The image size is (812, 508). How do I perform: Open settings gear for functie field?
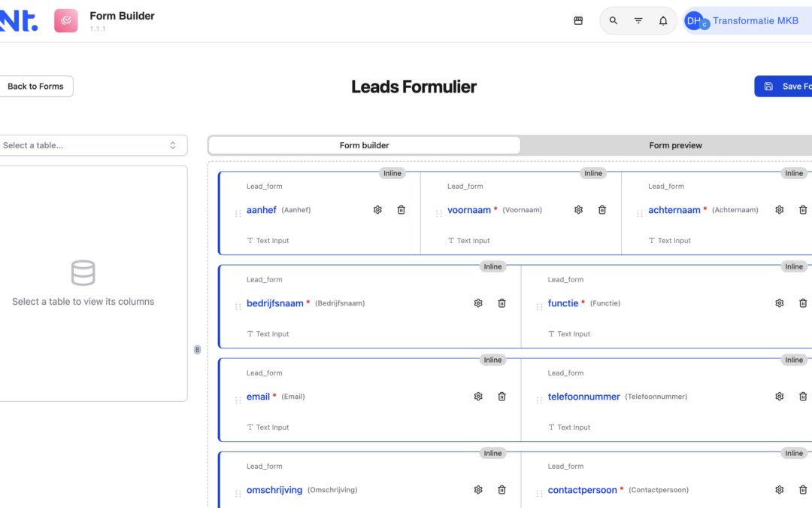coord(780,303)
